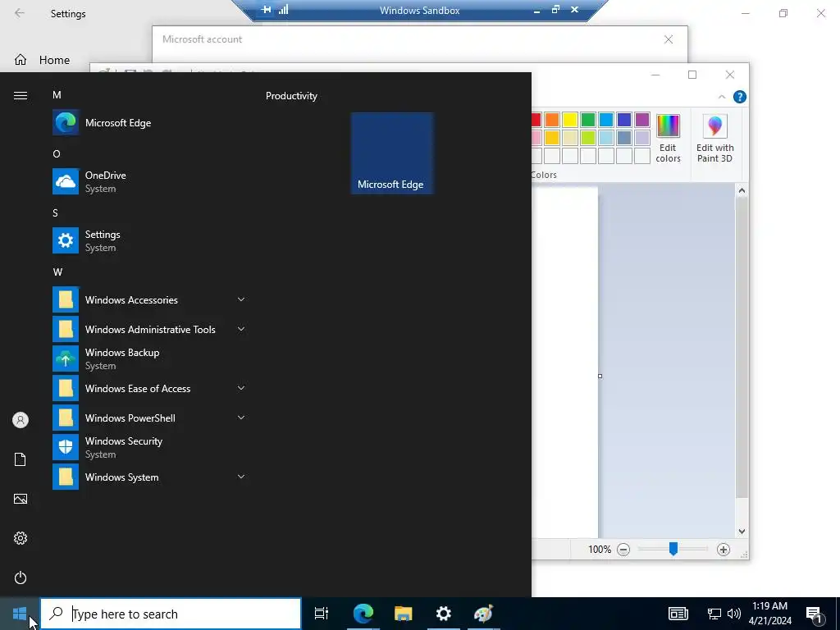Image resolution: width=840 pixels, height=630 pixels.
Task: Close the Microsoft account dialog
Action: [x=669, y=39]
